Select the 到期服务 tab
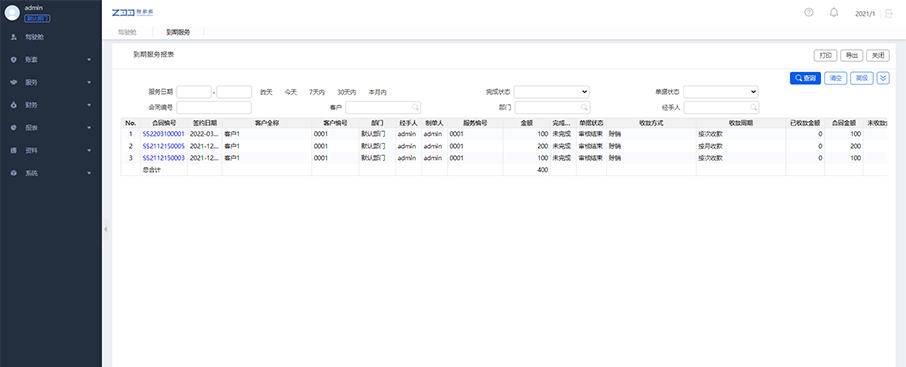Viewport: 906px width, 367px height. 178,32
